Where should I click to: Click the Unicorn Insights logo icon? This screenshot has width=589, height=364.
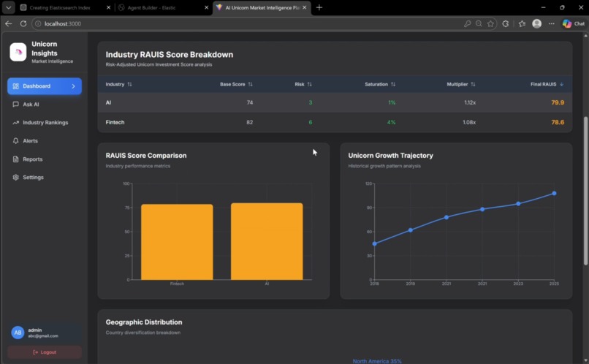tap(18, 52)
